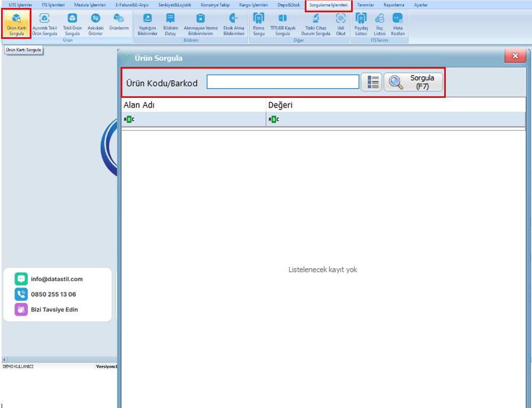Switch to UTS İşlemleri tab
Image resolution: width=532 pixels, height=408 pixels.
(x=20, y=4)
